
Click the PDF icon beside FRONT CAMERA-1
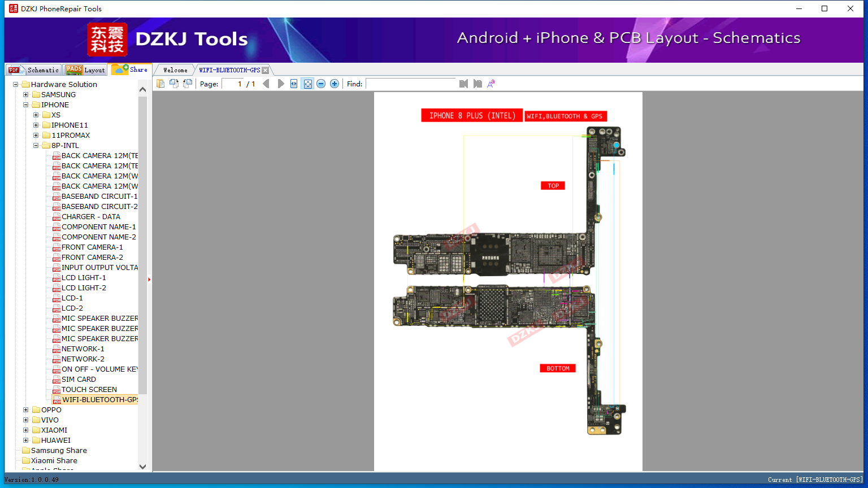57,247
